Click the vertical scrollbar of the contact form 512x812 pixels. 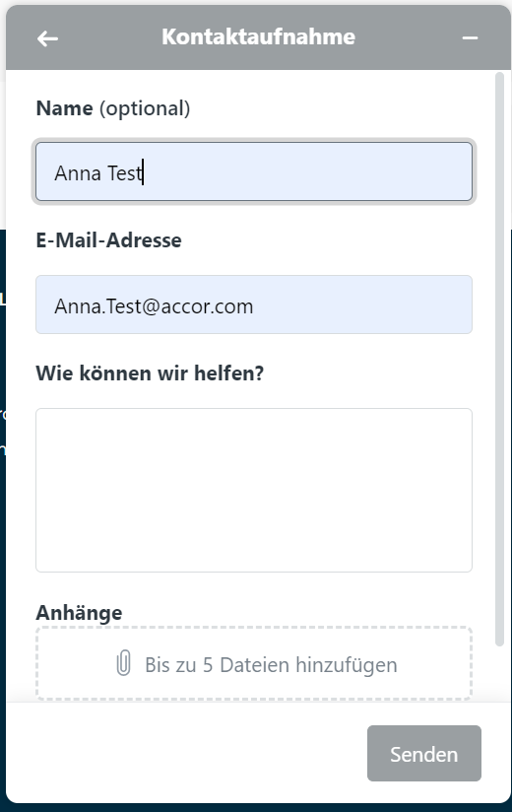coord(499,360)
